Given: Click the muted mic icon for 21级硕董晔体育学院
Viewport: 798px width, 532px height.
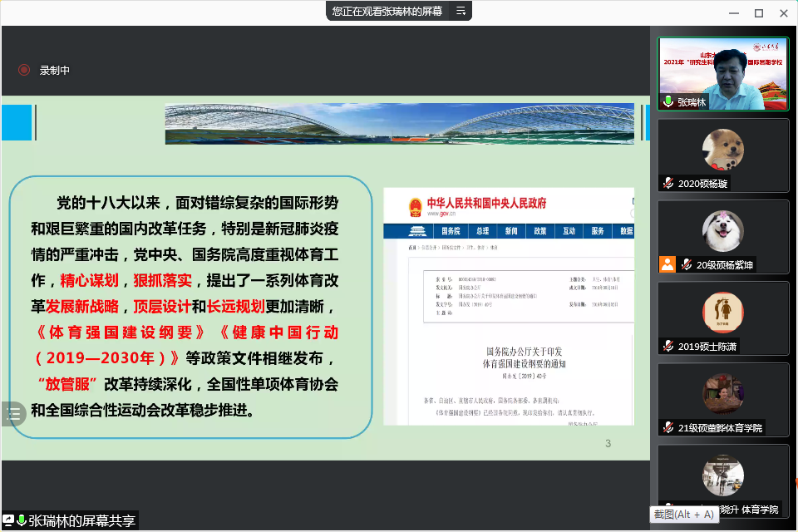Looking at the screenshot, I should pyautogui.click(x=667, y=428).
